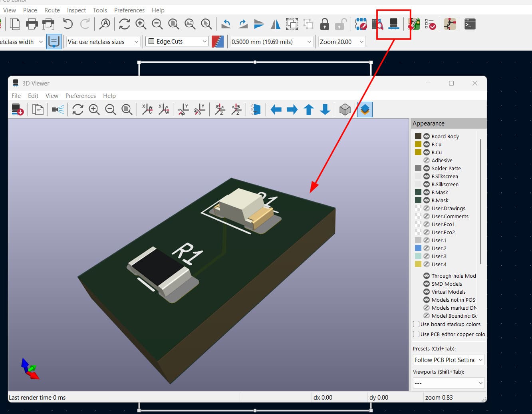Move view left with blue arrow
Image resolution: width=532 pixels, height=414 pixels.
coord(276,109)
